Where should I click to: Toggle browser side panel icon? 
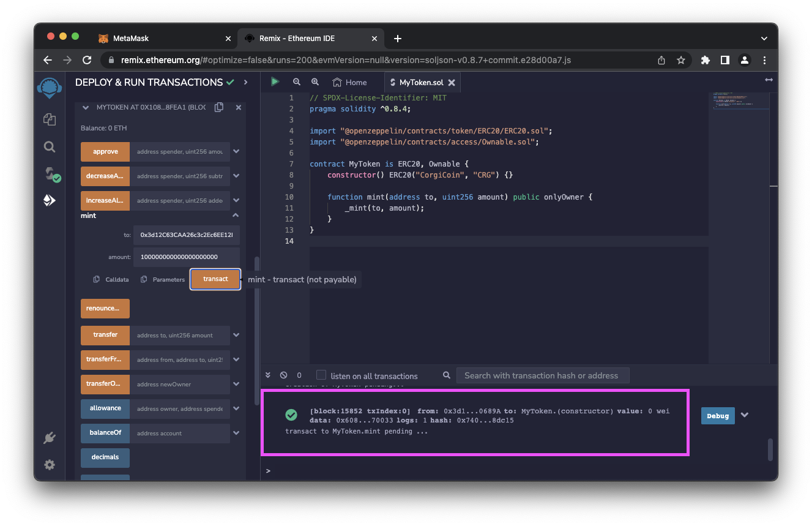pyautogui.click(x=725, y=60)
